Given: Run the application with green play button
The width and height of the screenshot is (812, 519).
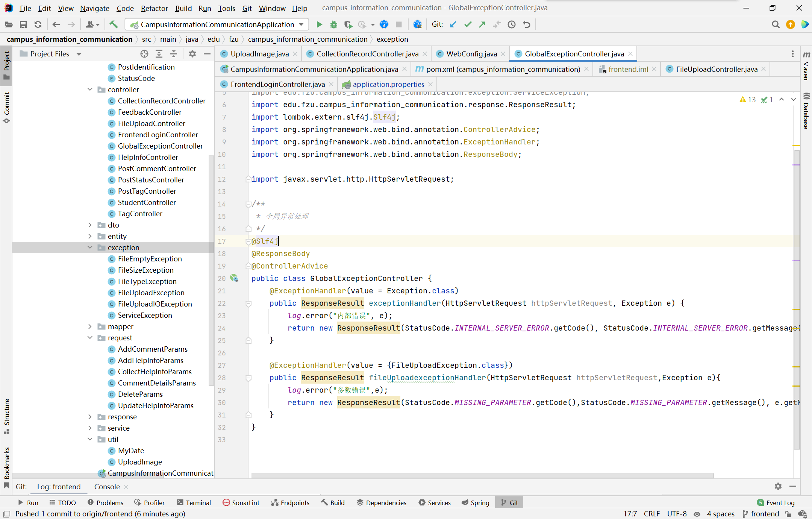Looking at the screenshot, I should tap(319, 24).
